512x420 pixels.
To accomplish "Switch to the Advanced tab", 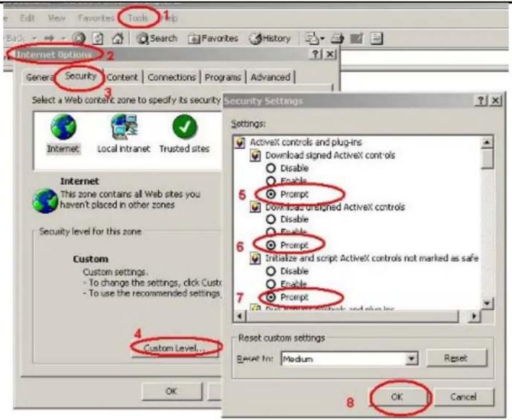I will point(271,77).
